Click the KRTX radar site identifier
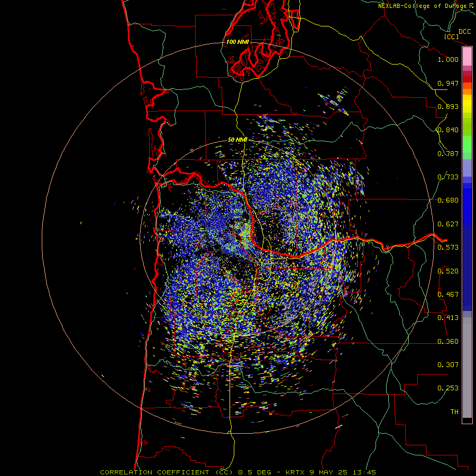 point(296,472)
